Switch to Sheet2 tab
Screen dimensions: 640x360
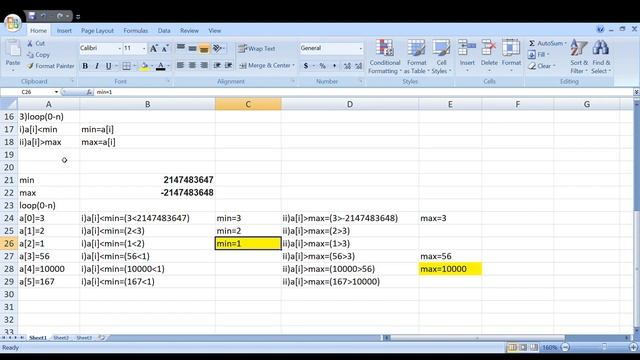click(x=61, y=338)
